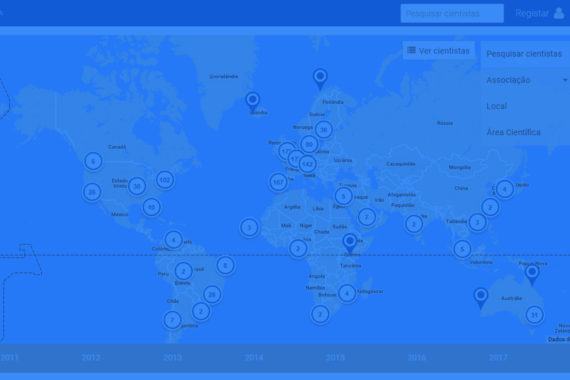
Task: Jump to 2012 on the timeline
Action: [91, 357]
